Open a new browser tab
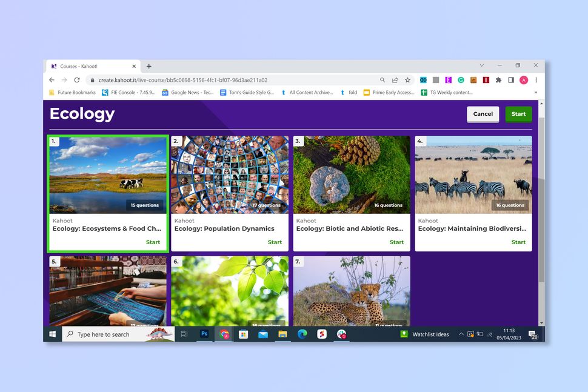The image size is (588, 392). pyautogui.click(x=149, y=66)
